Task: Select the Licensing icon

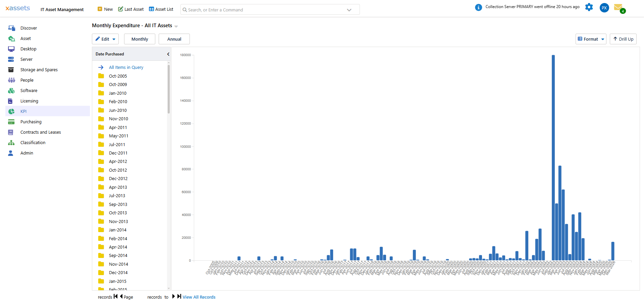Action: pyautogui.click(x=11, y=101)
